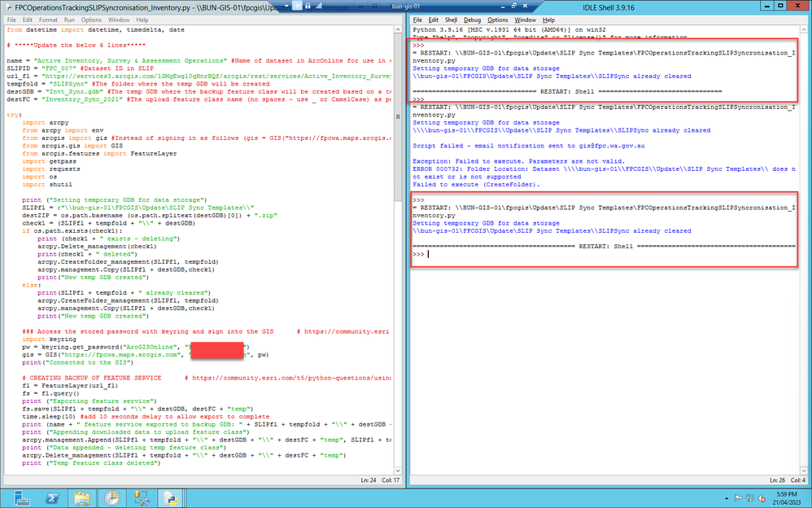Viewport: 812px width, 508px height.
Task: Show hidden system tray icons
Action: click(727, 499)
